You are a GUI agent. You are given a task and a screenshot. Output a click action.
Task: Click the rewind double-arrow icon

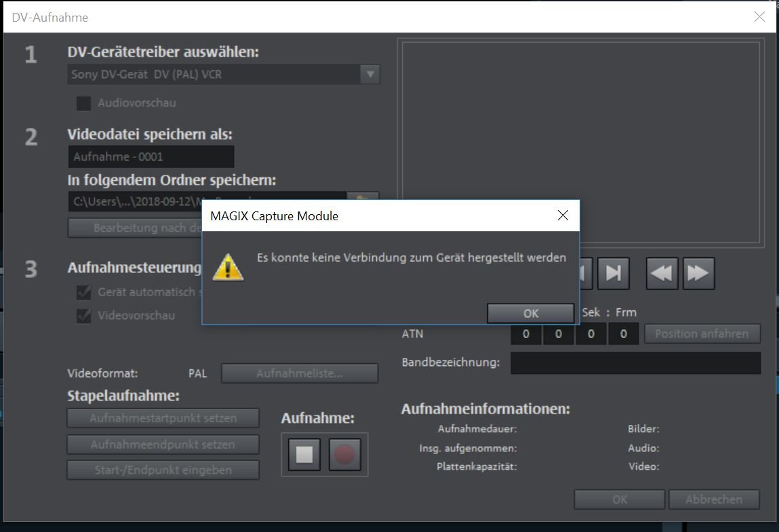(x=662, y=273)
